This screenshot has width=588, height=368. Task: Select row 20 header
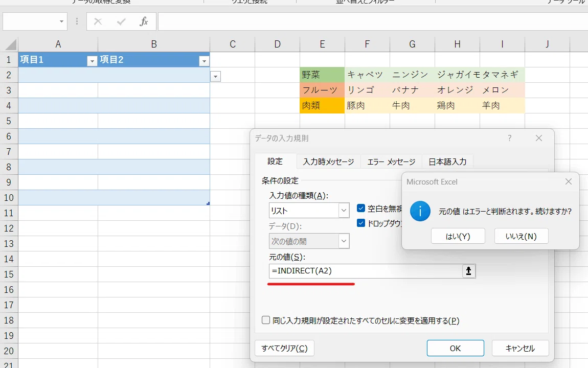tap(9, 351)
